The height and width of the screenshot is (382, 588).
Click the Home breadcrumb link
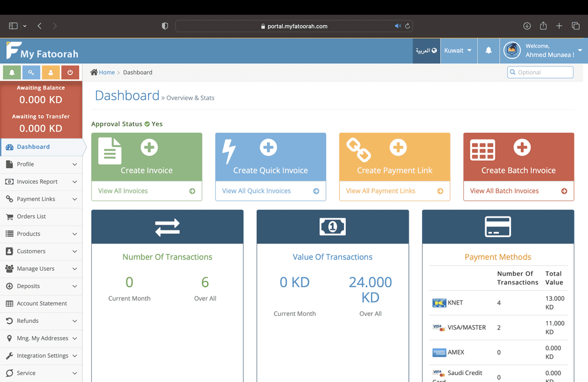point(106,72)
